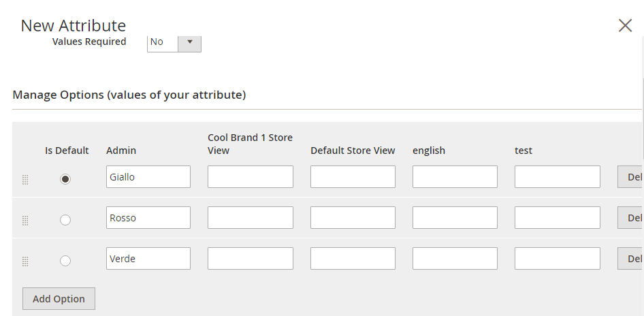Image resolution: width=644 pixels, height=316 pixels.
Task: Set Rosso as the default option
Action: coord(65,220)
